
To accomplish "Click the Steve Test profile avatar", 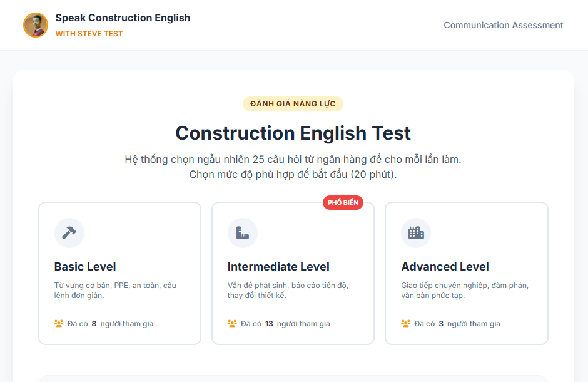I will [x=36, y=25].
